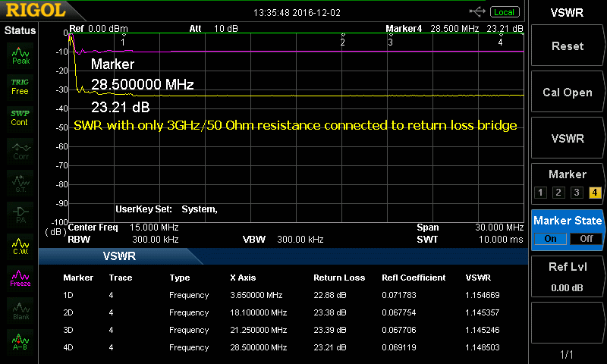
Task: Click the magenta Freeze trace icon
Action: [x=20, y=278]
